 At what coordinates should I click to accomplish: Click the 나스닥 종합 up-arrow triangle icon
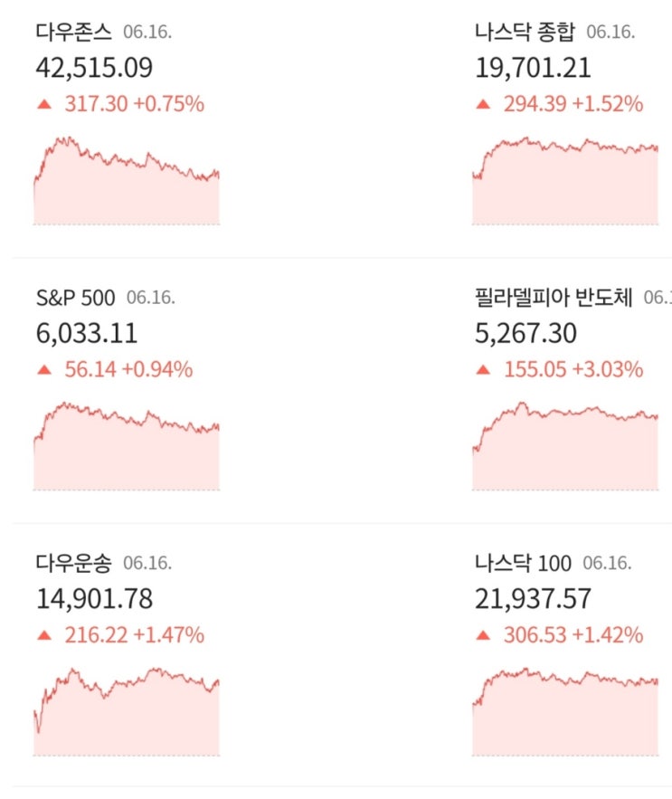pos(483,105)
